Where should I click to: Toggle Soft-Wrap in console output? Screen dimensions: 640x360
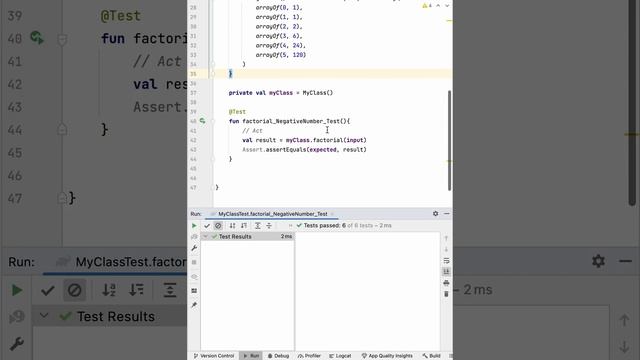(446, 261)
